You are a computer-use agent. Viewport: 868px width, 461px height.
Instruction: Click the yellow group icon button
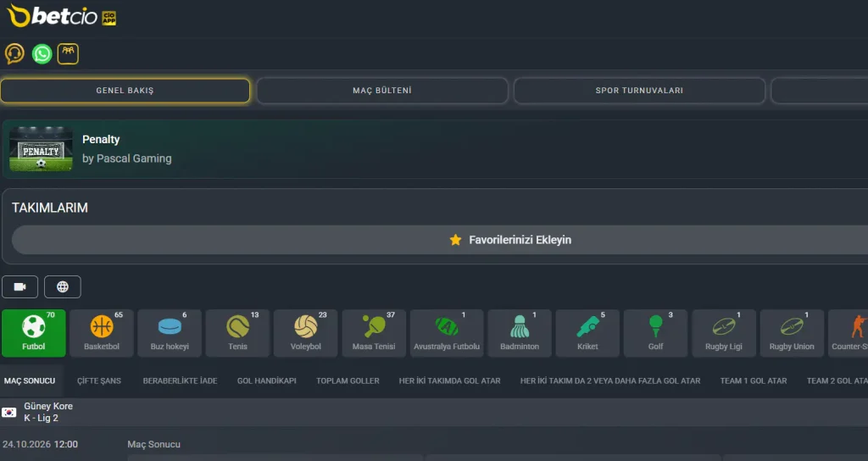pos(68,53)
